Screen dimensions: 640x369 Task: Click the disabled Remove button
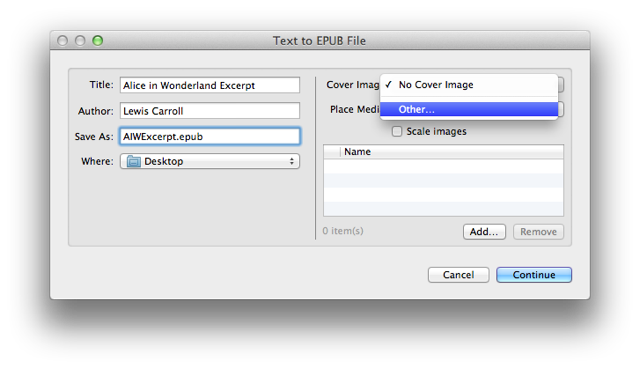(538, 232)
